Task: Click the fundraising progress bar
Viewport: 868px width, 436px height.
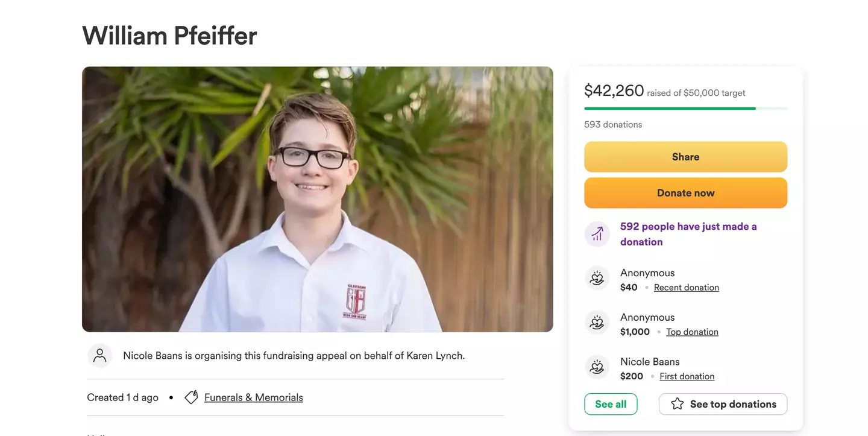Action: click(x=685, y=109)
